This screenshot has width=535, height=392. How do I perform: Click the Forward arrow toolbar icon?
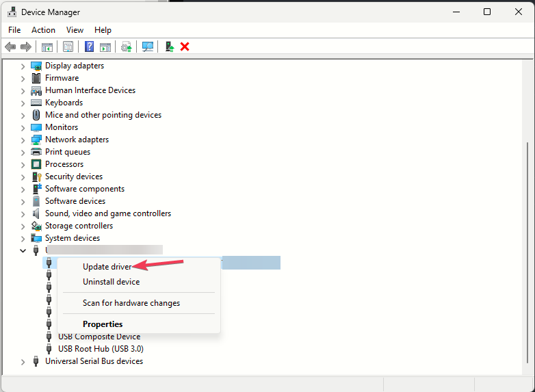[26, 47]
